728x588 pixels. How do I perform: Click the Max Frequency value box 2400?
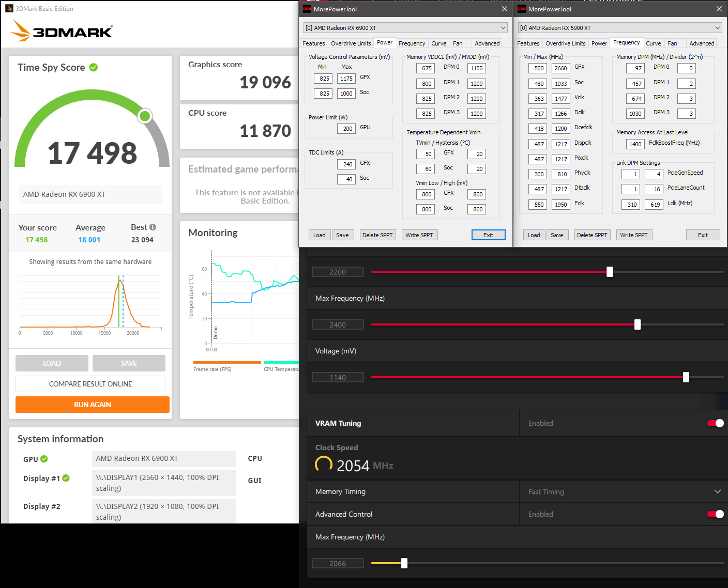(x=338, y=325)
